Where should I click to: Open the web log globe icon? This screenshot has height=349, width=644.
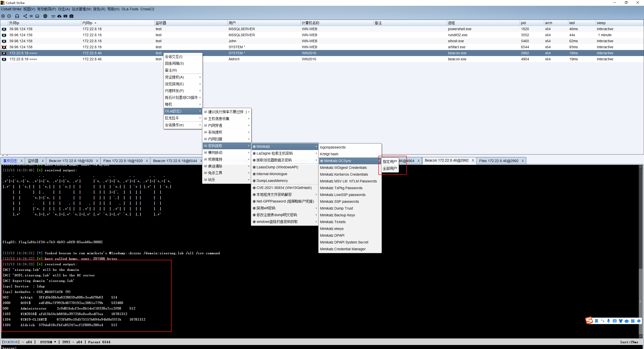pos(45,16)
